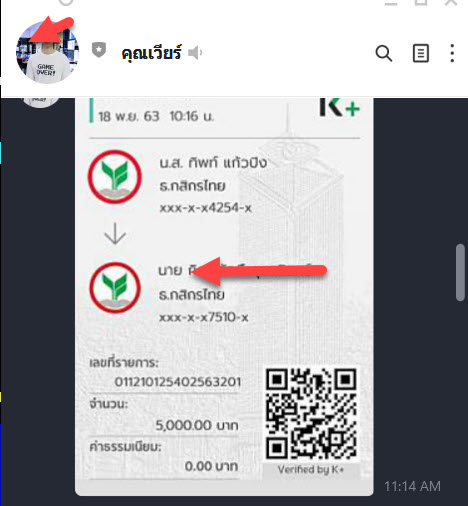Click the down arrow between bank accounts

[x=115, y=233]
